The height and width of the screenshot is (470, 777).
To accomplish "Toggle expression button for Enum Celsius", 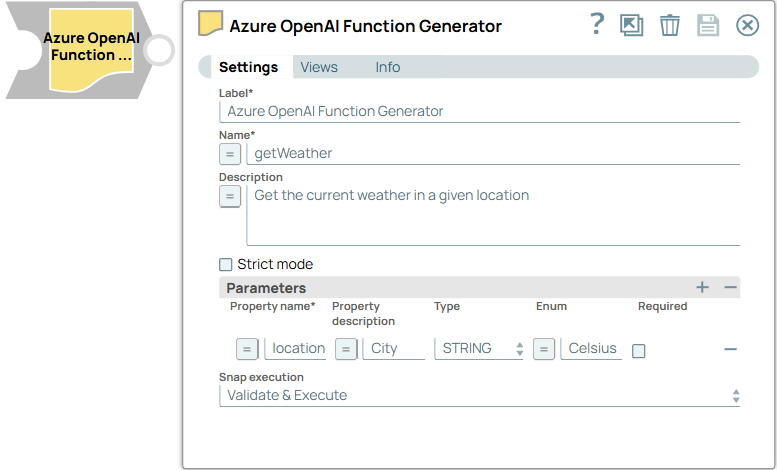I will pyautogui.click(x=544, y=349).
